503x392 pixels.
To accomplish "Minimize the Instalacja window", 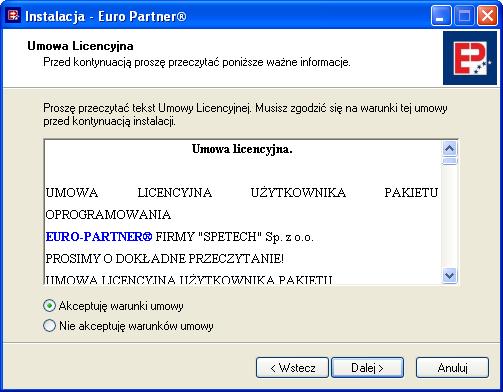I will point(441,16).
